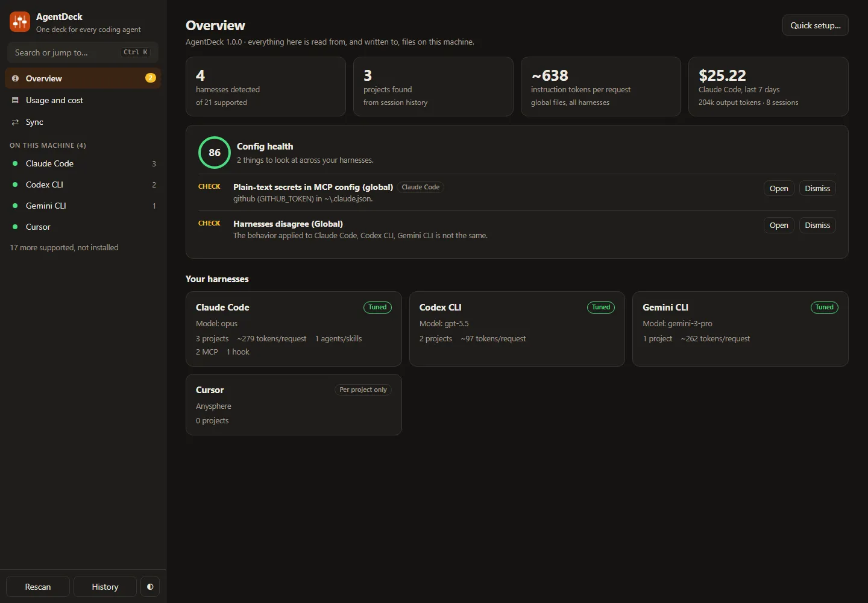This screenshot has height=603, width=868.
Task: Open the plain-text secrets check
Action: [779, 188]
